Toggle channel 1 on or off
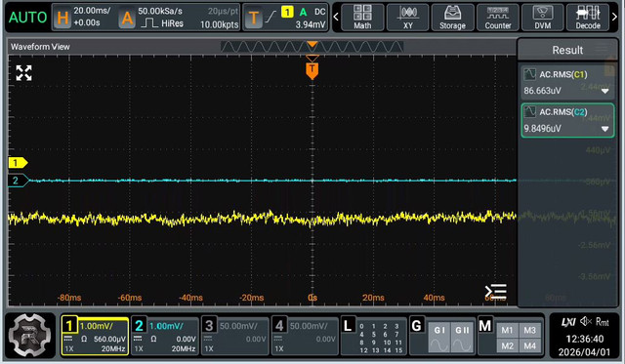The width and height of the screenshot is (625, 364). 69,325
